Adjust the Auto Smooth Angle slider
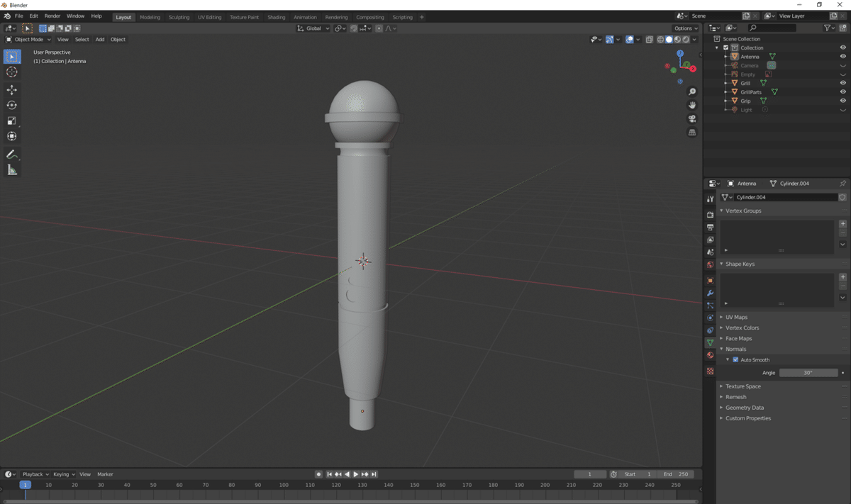The width and height of the screenshot is (851, 504). click(x=808, y=373)
